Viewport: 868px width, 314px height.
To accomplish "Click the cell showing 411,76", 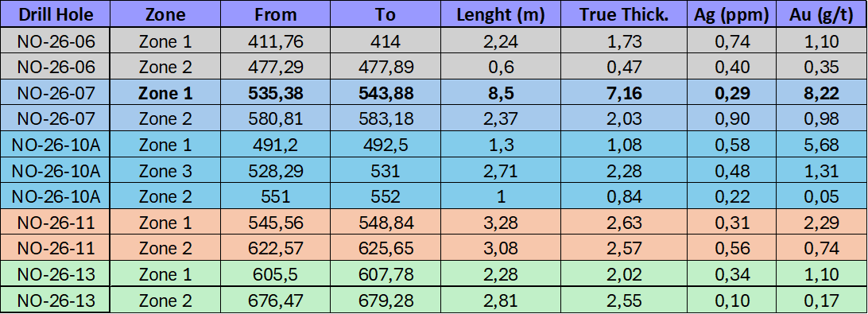I will pyautogui.click(x=276, y=41).
